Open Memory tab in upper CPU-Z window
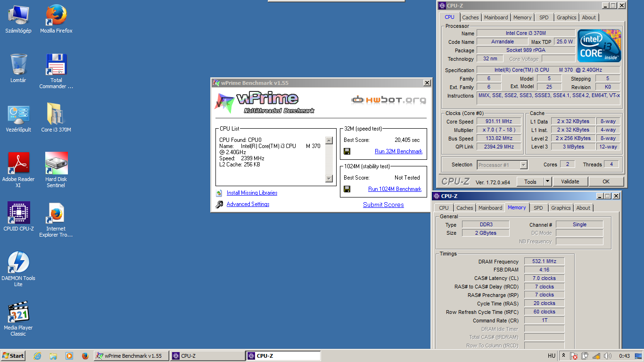The width and height of the screenshot is (644, 362). click(522, 17)
